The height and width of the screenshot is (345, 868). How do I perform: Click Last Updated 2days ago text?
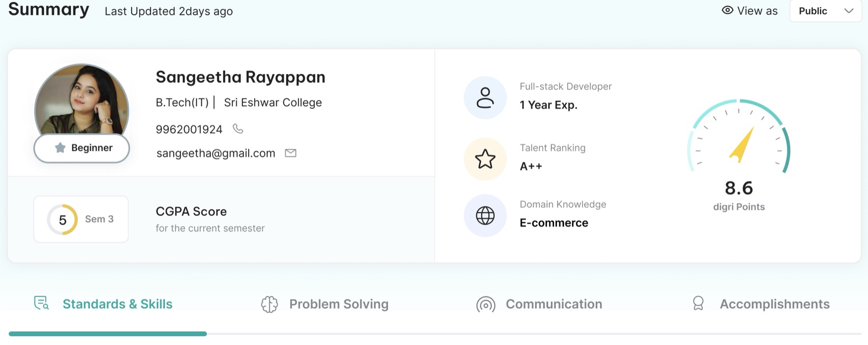click(168, 11)
